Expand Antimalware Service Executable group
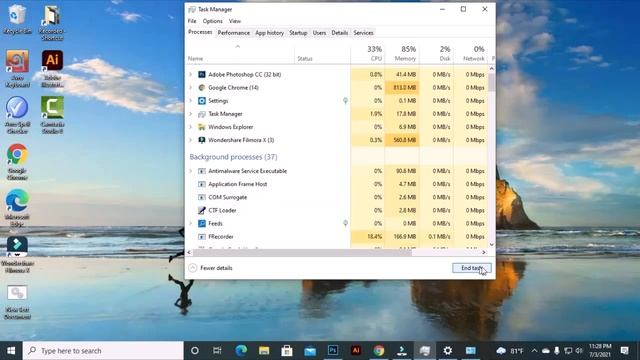Screen dimensions: 640x360 [190, 171]
